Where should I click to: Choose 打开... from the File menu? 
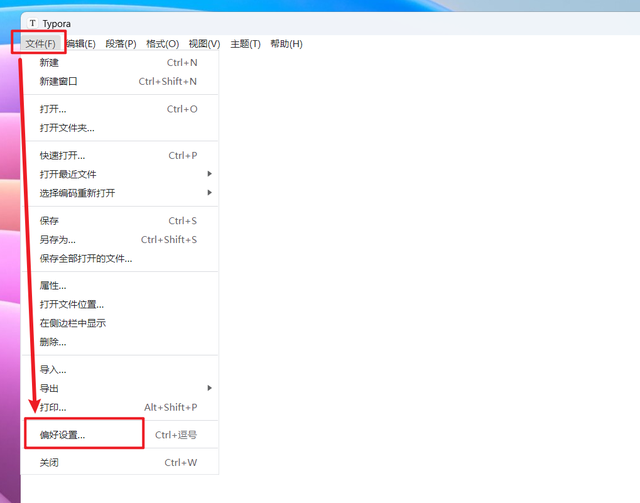[120, 109]
